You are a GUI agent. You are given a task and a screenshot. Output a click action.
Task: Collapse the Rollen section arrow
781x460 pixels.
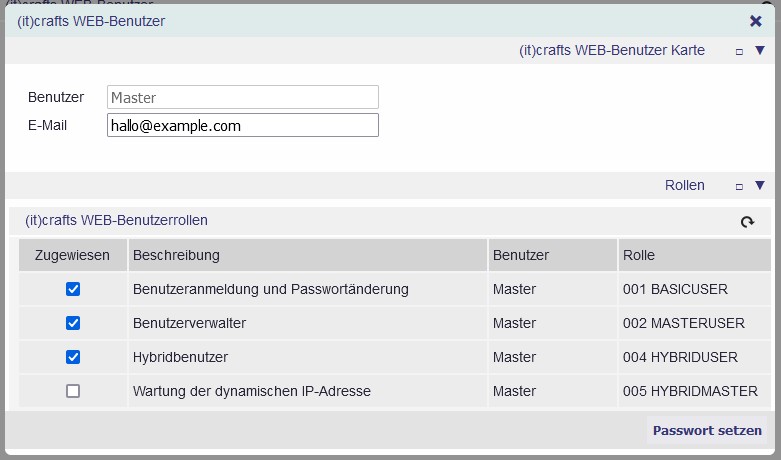coord(760,185)
